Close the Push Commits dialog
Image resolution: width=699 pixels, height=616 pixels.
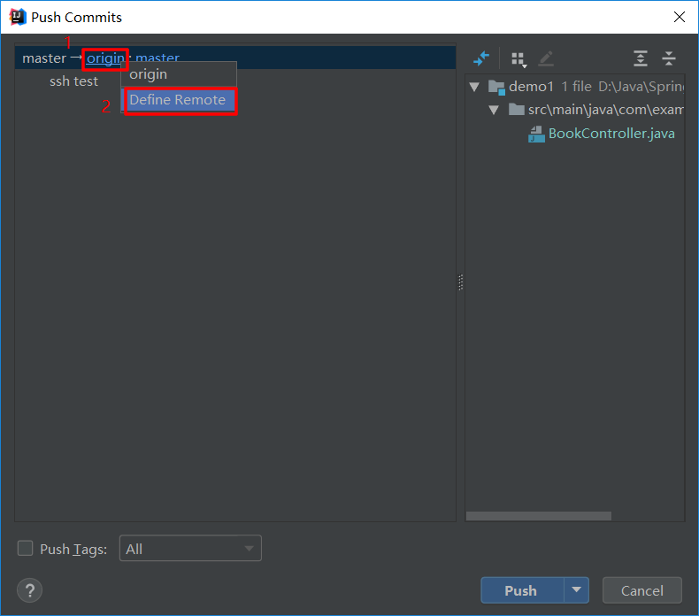tap(679, 17)
